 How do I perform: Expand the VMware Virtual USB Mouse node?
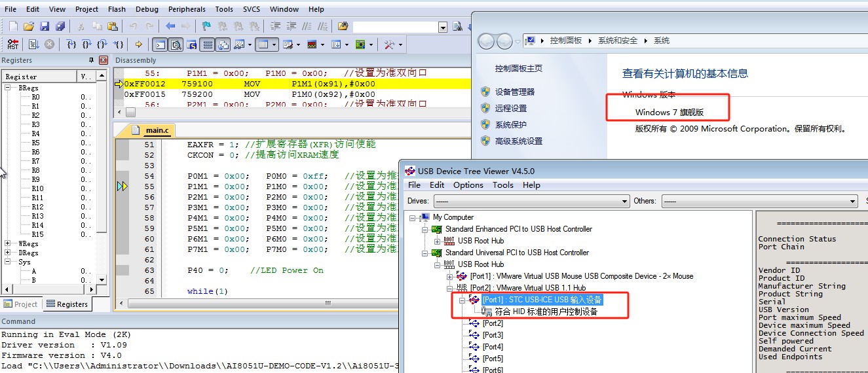click(449, 276)
